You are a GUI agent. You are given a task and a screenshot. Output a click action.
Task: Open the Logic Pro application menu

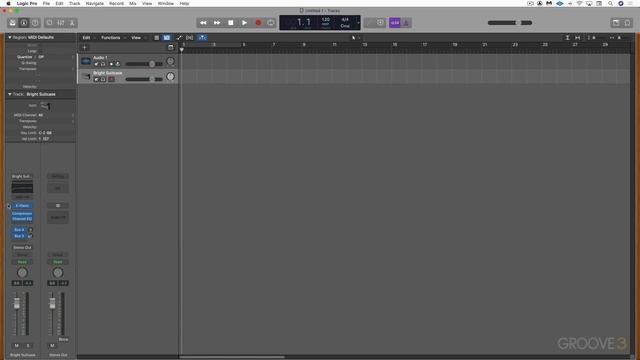27,3
